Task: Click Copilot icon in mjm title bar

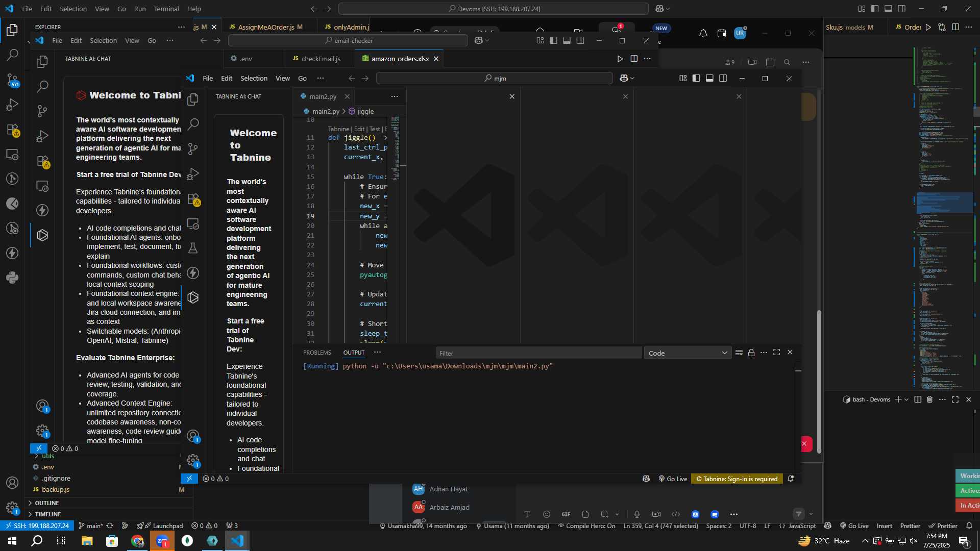Action: 624,78
